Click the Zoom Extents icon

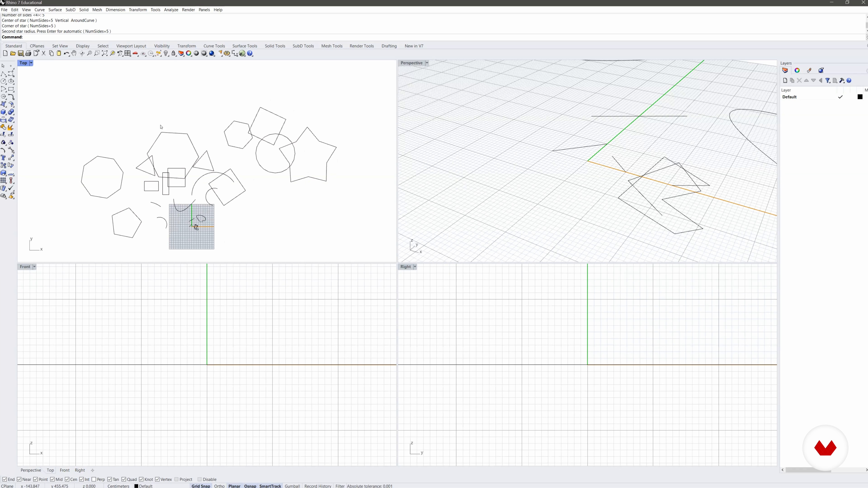[x=105, y=53]
